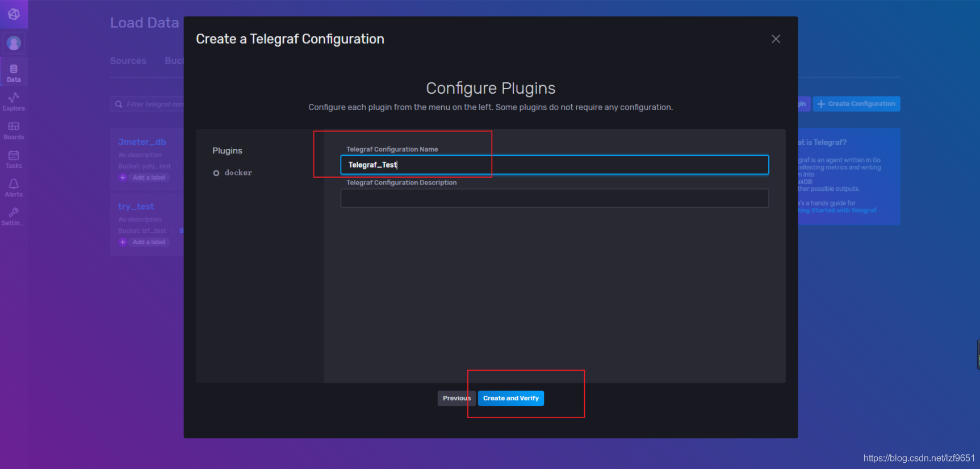Click the Filter telegraf configurations search box
The height and width of the screenshot is (469, 980).
(148, 104)
